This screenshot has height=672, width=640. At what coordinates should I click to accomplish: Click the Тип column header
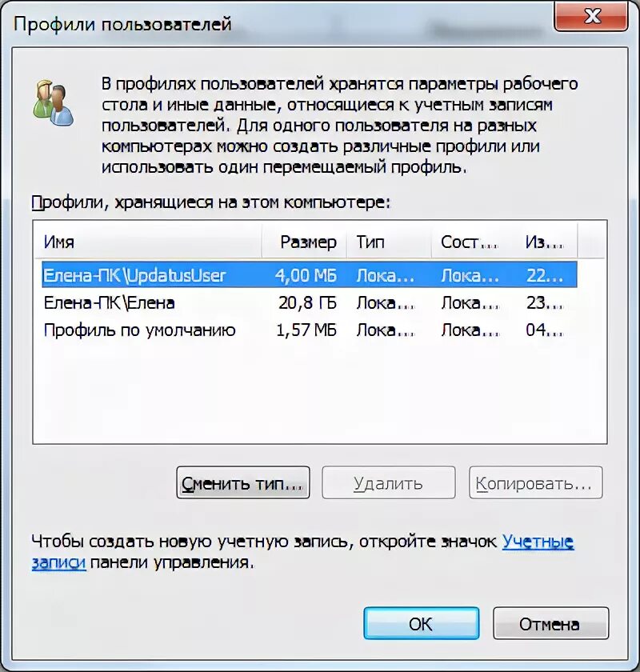389,242
